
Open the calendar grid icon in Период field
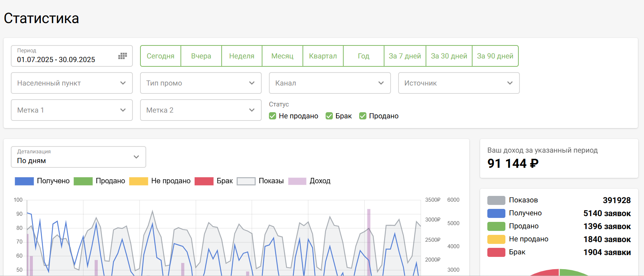[x=123, y=56]
